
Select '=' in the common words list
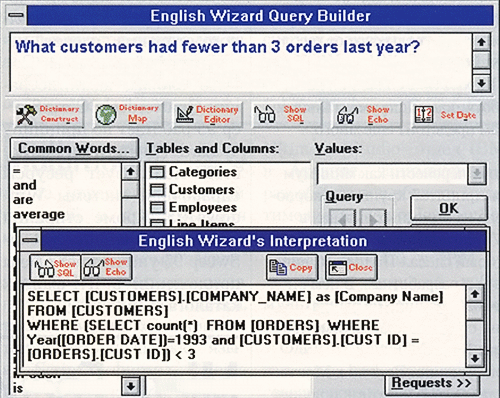click(17, 171)
